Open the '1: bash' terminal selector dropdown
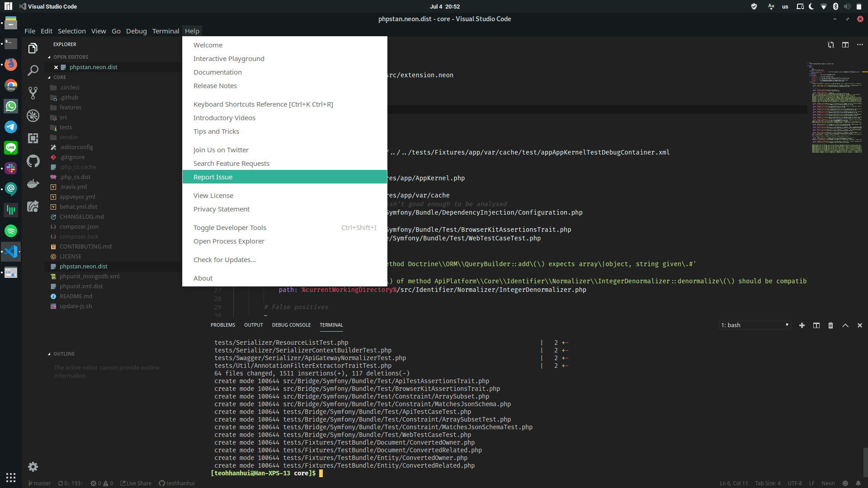868x488 pixels. pyautogui.click(x=754, y=325)
